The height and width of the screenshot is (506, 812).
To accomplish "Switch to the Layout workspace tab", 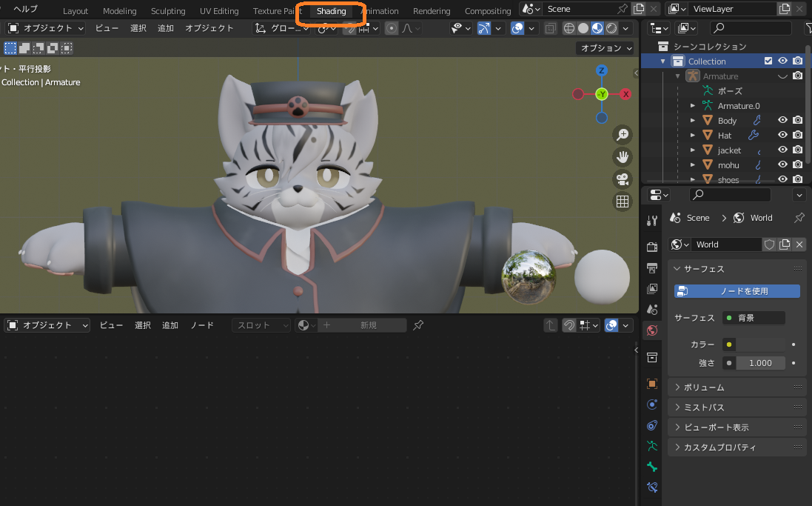I will tap(76, 11).
